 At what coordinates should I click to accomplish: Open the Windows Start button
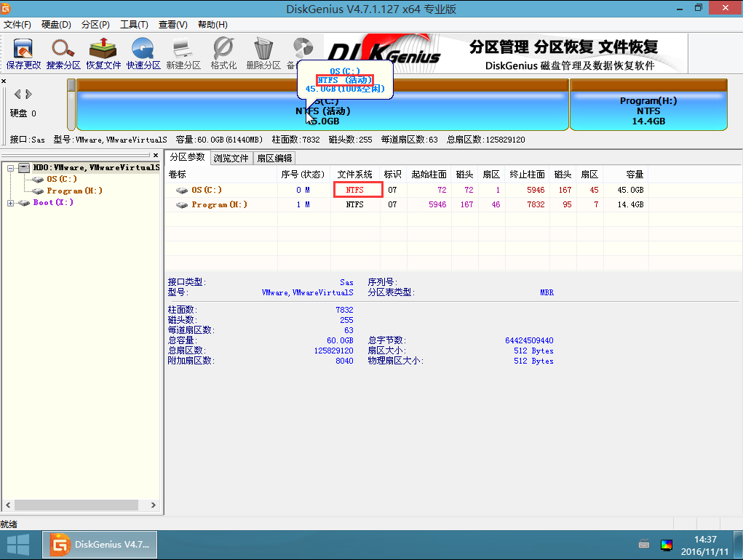point(18,545)
